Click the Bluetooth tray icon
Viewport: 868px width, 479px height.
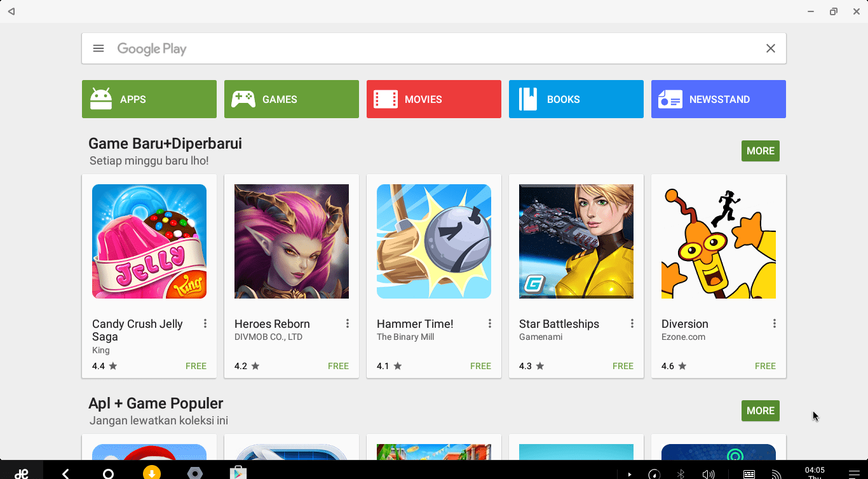(681, 474)
